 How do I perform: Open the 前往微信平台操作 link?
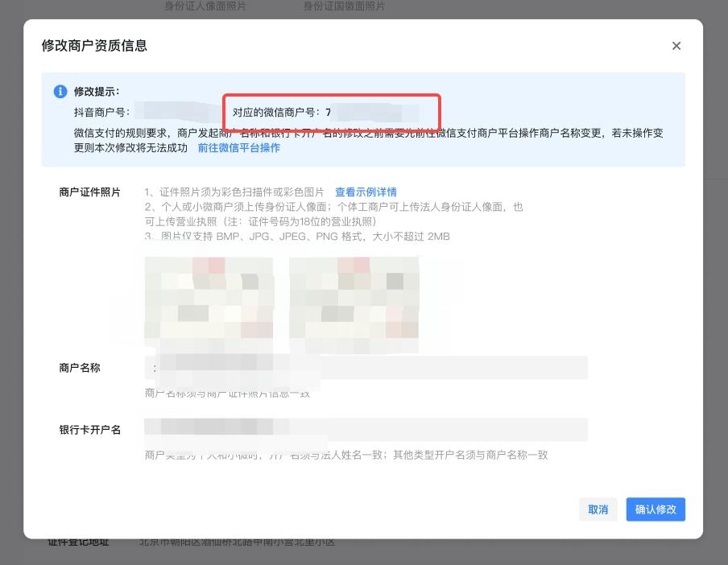click(x=238, y=148)
